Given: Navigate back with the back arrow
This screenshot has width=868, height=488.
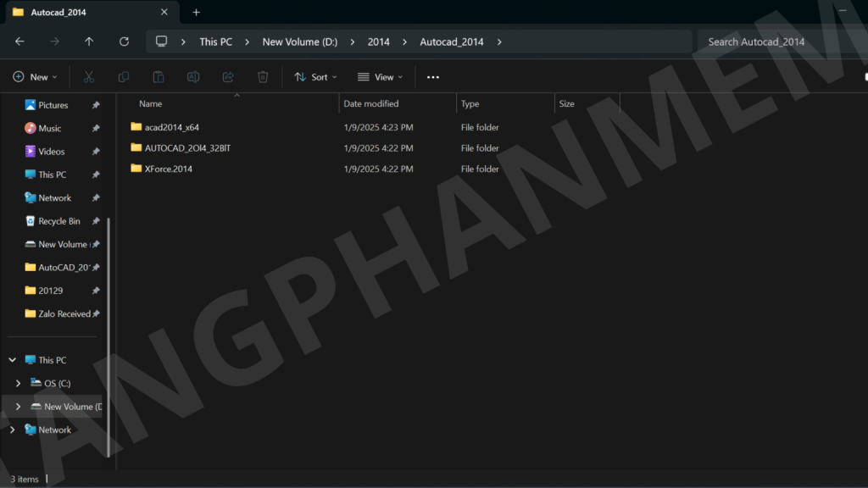Looking at the screenshot, I should tap(20, 42).
